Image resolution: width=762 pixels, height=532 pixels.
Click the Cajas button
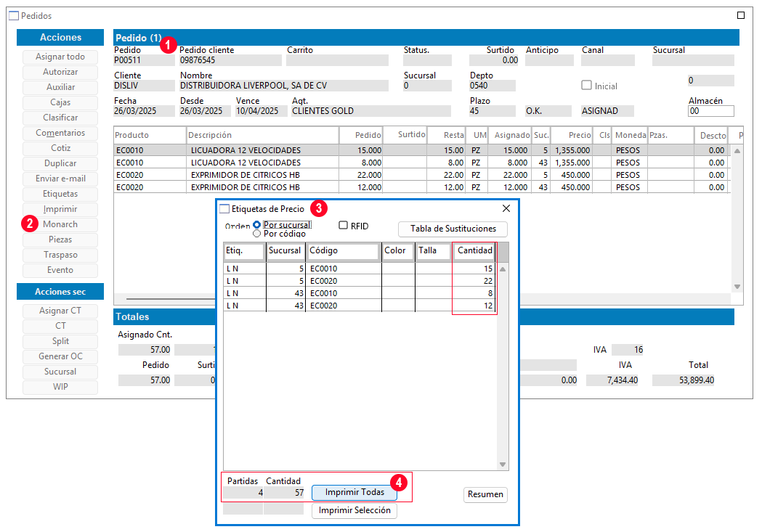tap(60, 102)
